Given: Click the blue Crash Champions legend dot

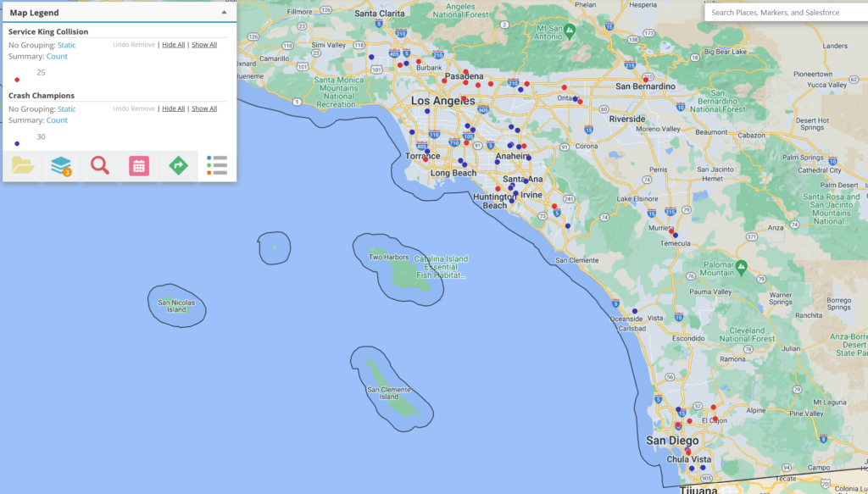Looking at the screenshot, I should [x=17, y=144].
